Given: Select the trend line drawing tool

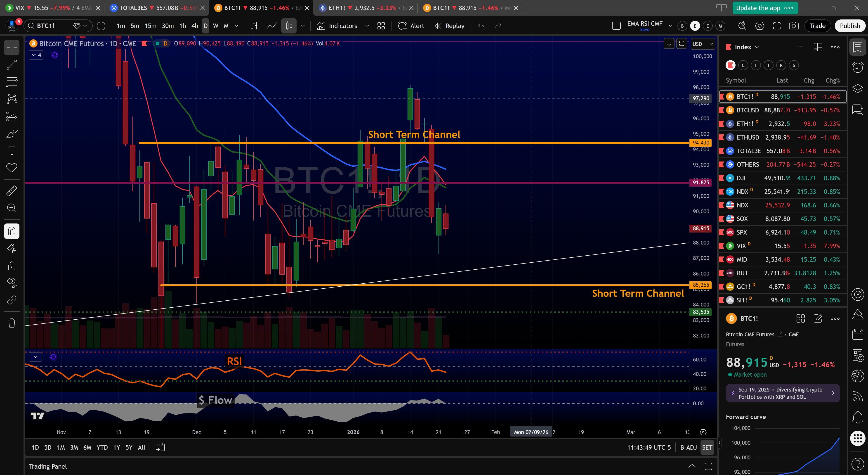Looking at the screenshot, I should [12, 64].
